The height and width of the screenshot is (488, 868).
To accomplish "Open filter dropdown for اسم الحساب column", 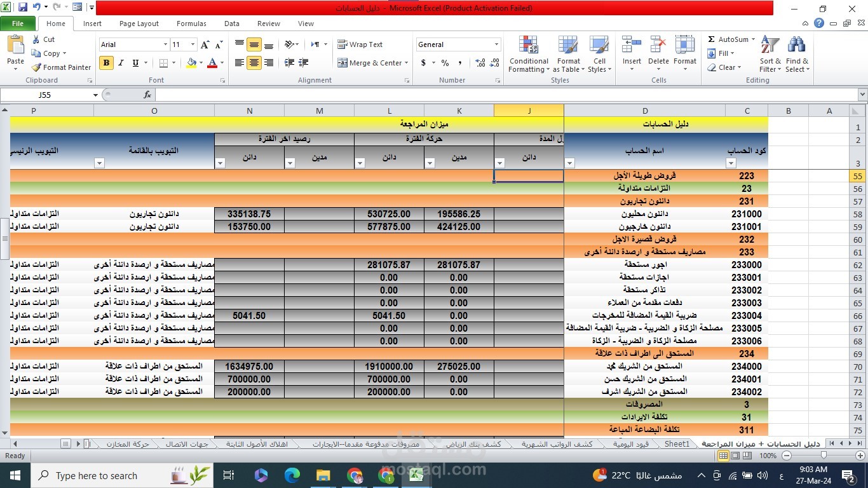I will pos(569,163).
